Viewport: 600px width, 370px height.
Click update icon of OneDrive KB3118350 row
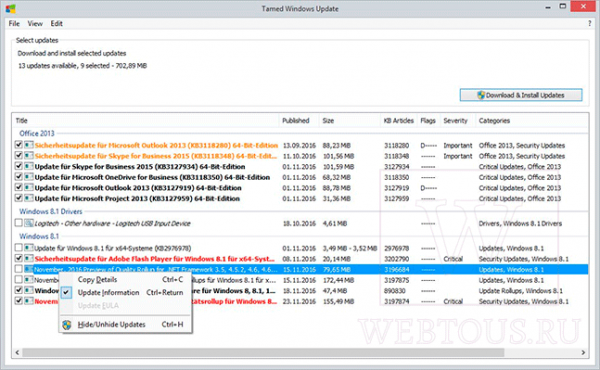pyautogui.click(x=29, y=177)
